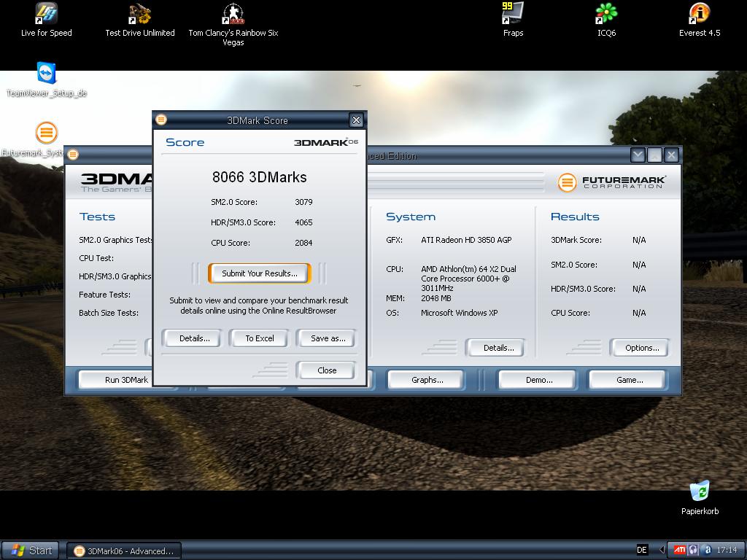The height and width of the screenshot is (560, 747).
Task: Open ATI tray icon in system tray
Action: [x=679, y=550]
